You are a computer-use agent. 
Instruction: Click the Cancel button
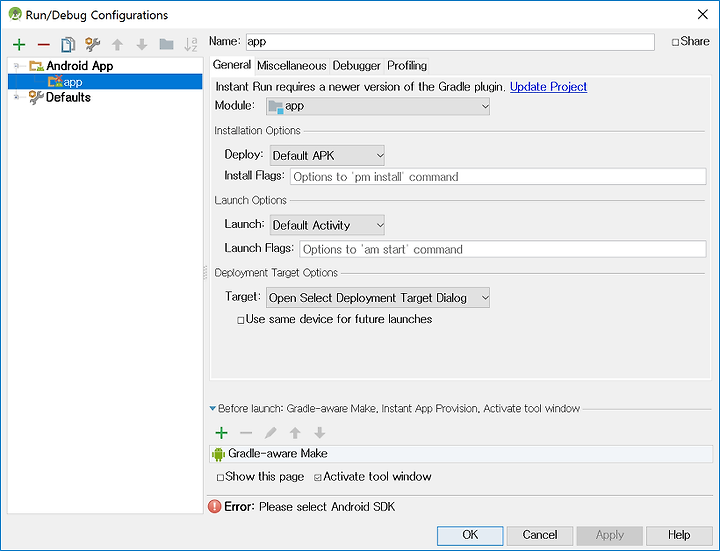click(540, 535)
